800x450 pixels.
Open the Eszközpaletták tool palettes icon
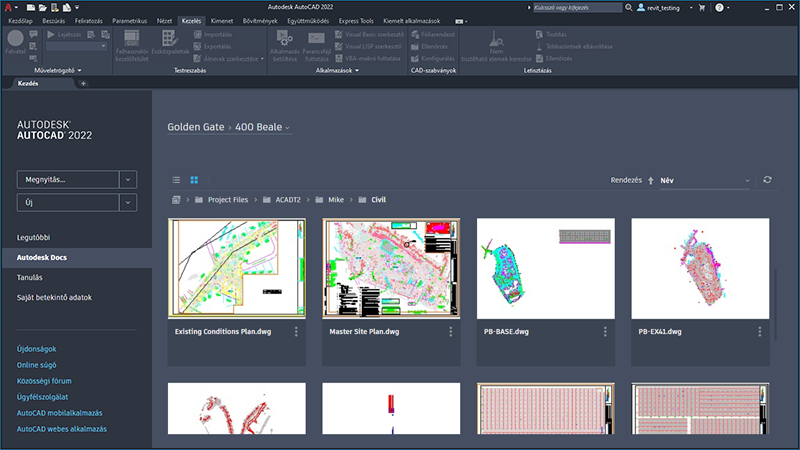point(169,38)
